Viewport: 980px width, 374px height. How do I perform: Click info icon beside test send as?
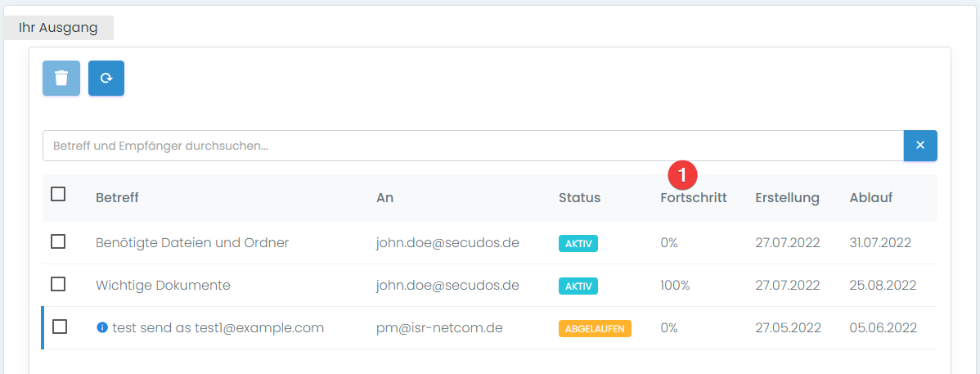point(102,328)
